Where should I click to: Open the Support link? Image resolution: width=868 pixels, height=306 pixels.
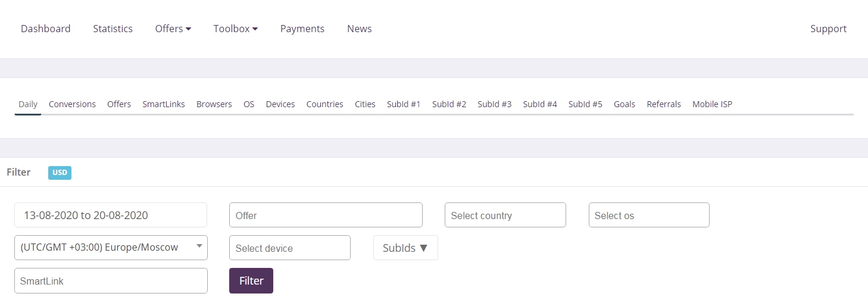828,29
